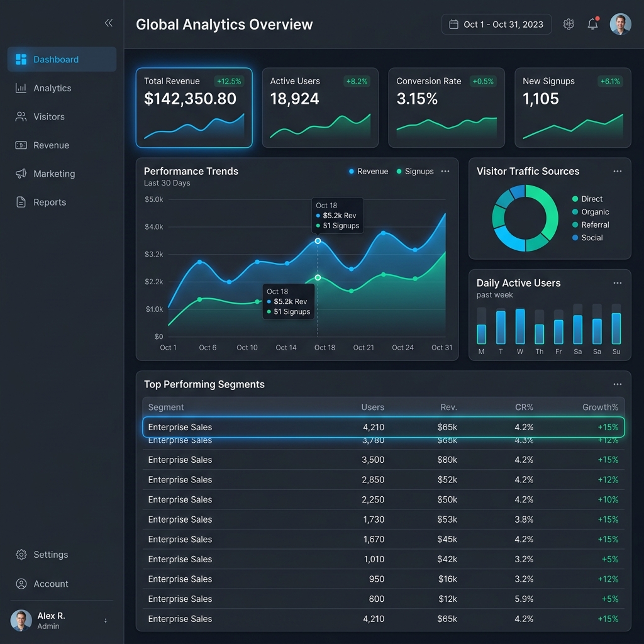Viewport: 644px width, 644px height.
Task: Click the 1,730 users cell
Action: pos(374,519)
